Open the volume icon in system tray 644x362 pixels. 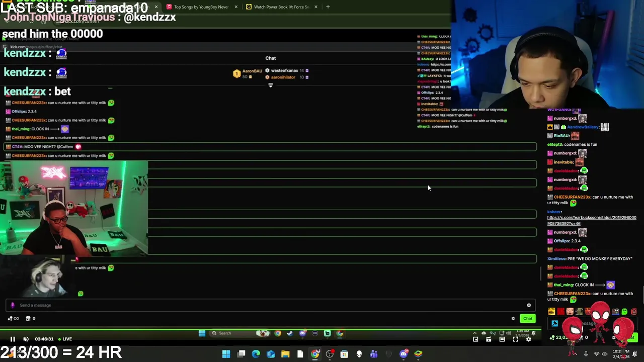point(604,354)
